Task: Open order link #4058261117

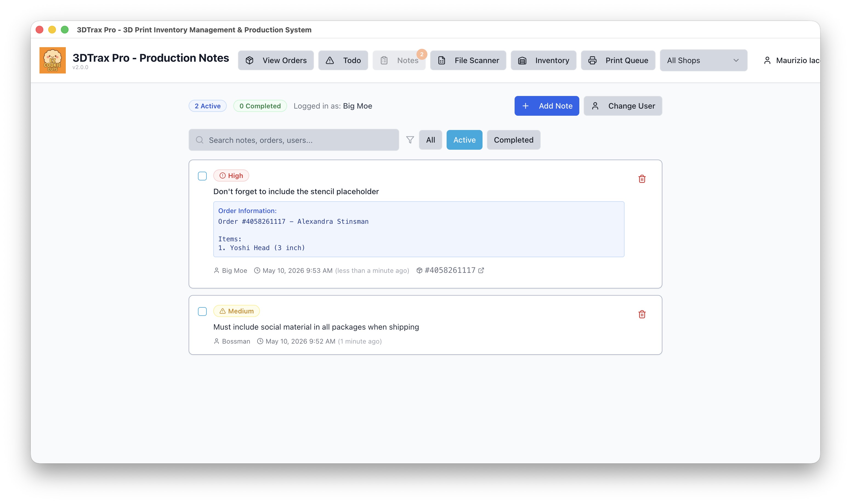Action: (x=450, y=270)
